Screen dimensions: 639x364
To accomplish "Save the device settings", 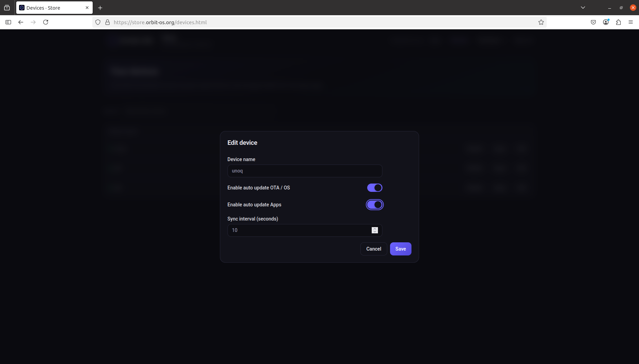I will click(400, 249).
